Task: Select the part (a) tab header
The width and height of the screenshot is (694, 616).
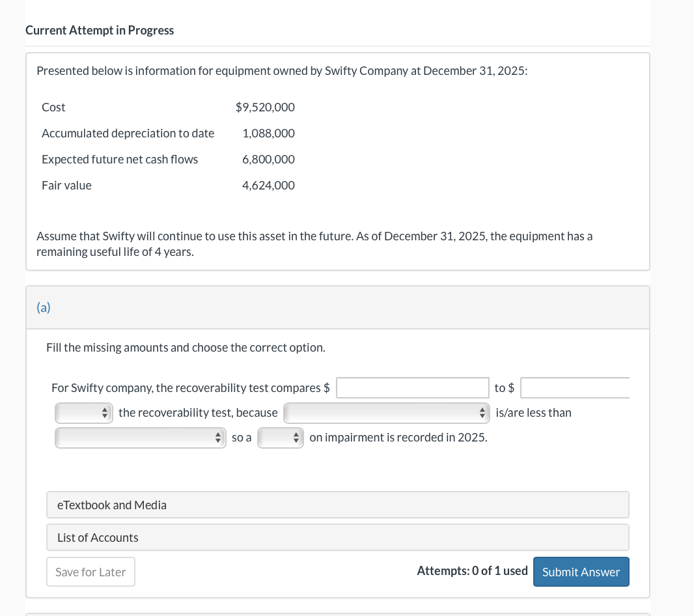Action: click(43, 307)
